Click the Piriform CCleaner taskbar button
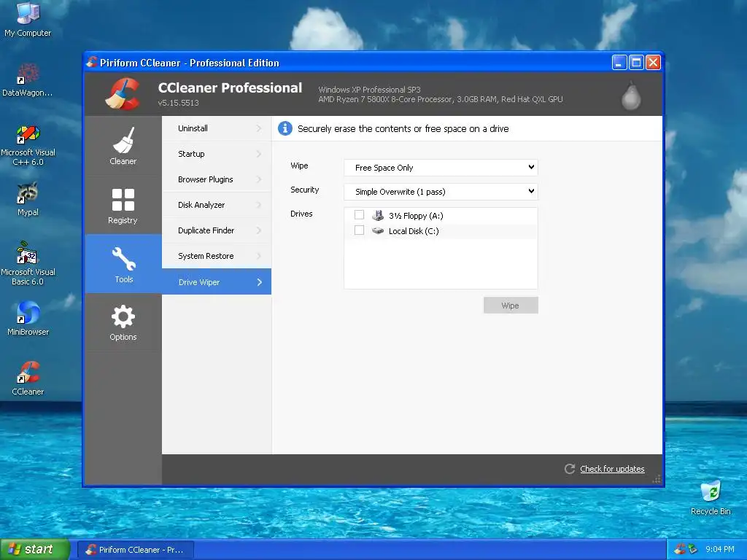 (x=136, y=550)
